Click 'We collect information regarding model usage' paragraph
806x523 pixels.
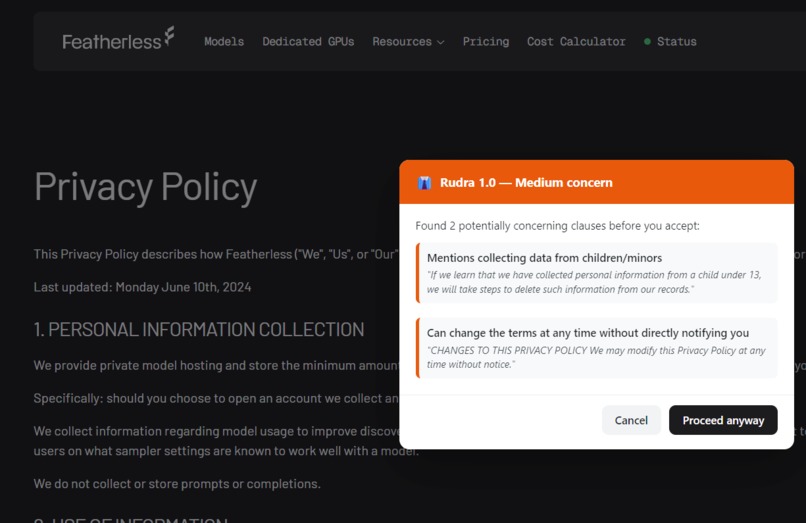[226, 441]
